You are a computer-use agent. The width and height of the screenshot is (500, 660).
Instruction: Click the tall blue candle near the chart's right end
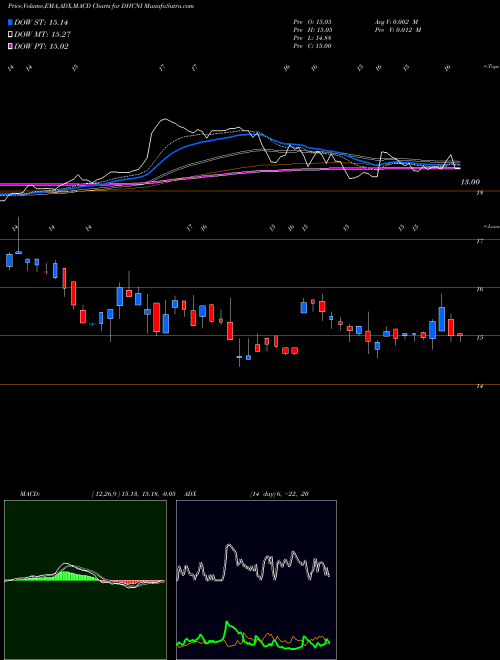pyautogui.click(x=441, y=319)
